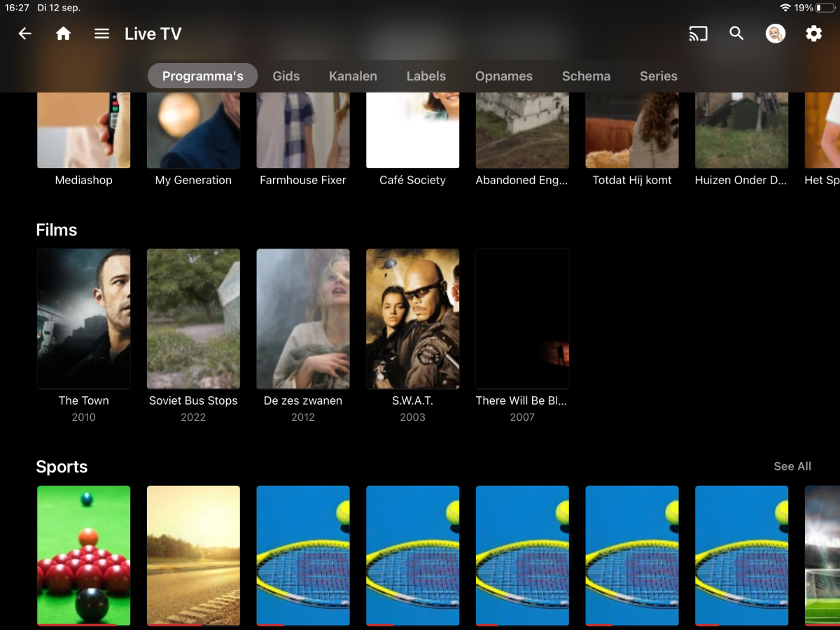Open the hamburger menu

pyautogui.click(x=102, y=34)
